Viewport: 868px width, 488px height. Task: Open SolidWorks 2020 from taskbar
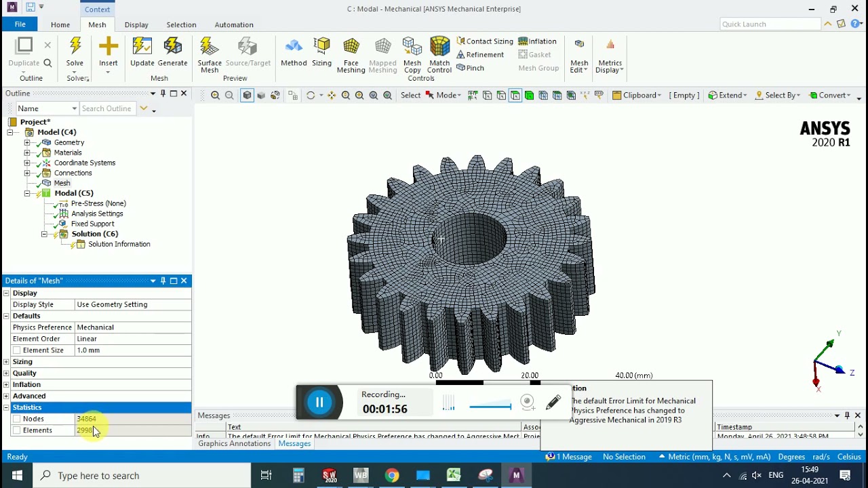[330, 475]
